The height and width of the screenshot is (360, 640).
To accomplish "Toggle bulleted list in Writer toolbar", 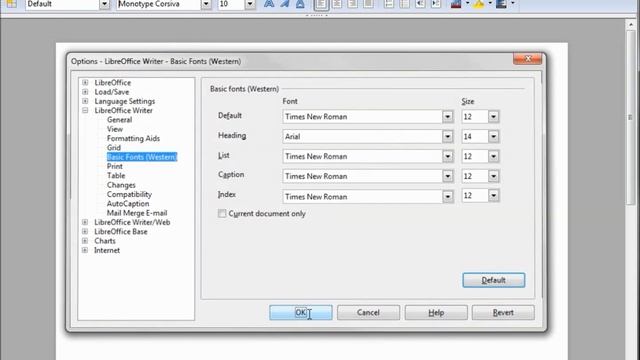I will [404, 4].
